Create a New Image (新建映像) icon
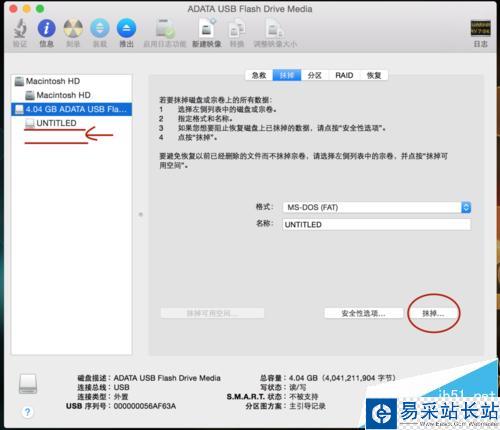Screen dimensions: 500x430 click(x=207, y=28)
